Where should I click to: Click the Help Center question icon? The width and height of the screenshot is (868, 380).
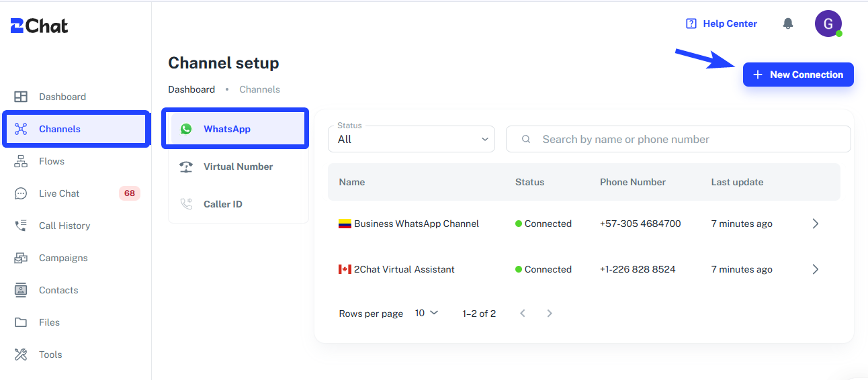pos(691,23)
